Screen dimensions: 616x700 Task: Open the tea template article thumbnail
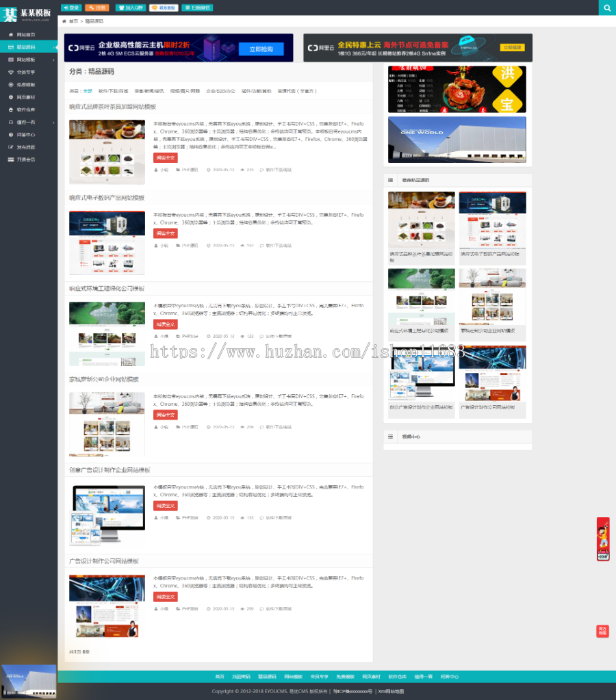[x=107, y=152]
